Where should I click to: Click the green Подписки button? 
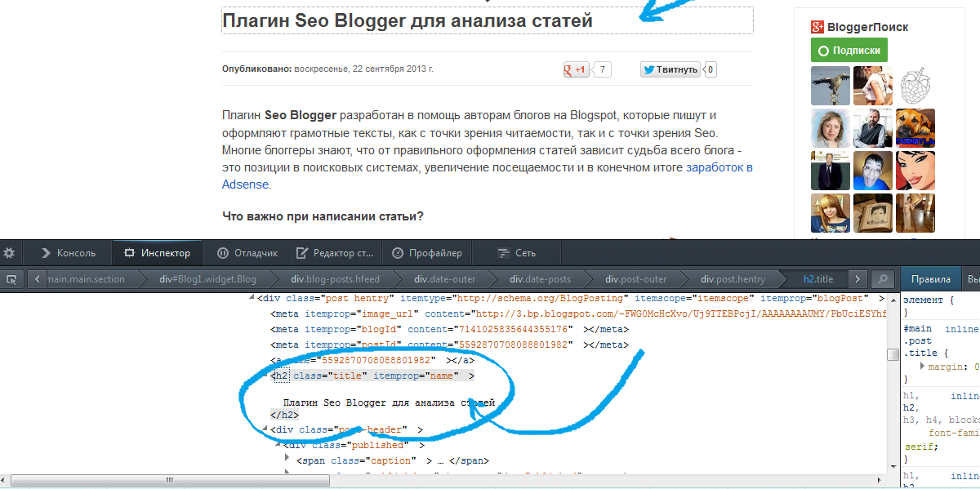click(x=849, y=50)
